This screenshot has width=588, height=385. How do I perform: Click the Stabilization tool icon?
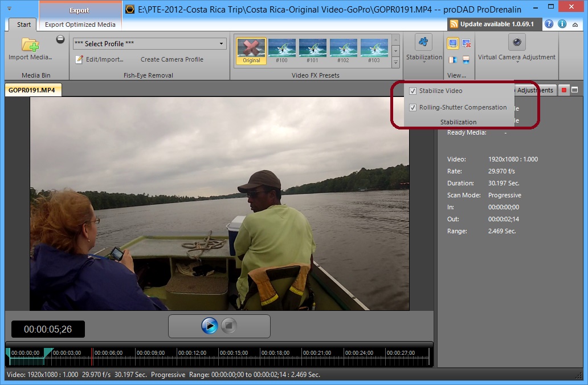(423, 42)
